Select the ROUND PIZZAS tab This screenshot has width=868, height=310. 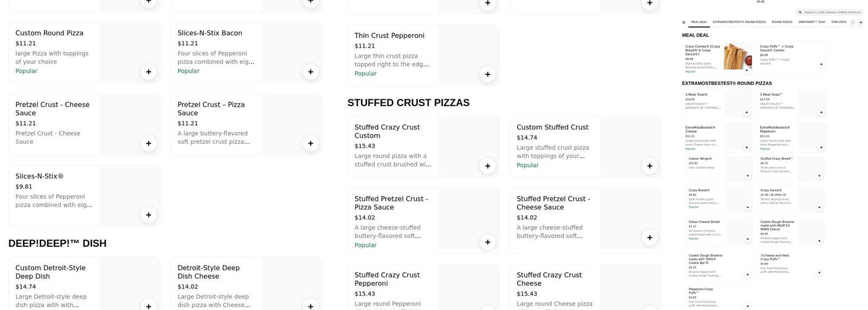coord(782,22)
